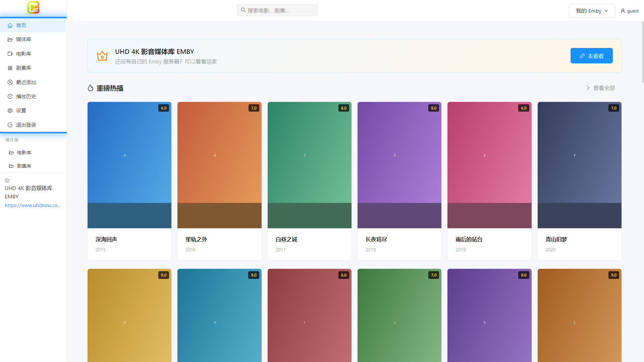Screen dimensions: 644x362
Task: Click guest username label
Action: click(x=633, y=11)
